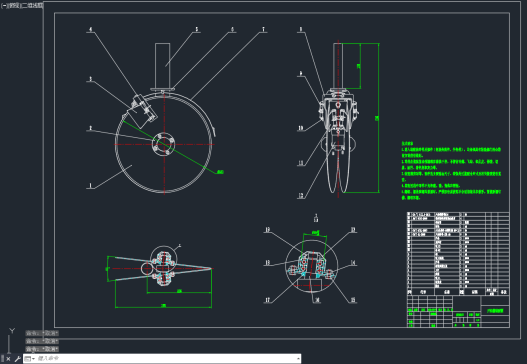527x364 pixels.
Task: Select the green technical requirements text block
Action: click(451, 171)
